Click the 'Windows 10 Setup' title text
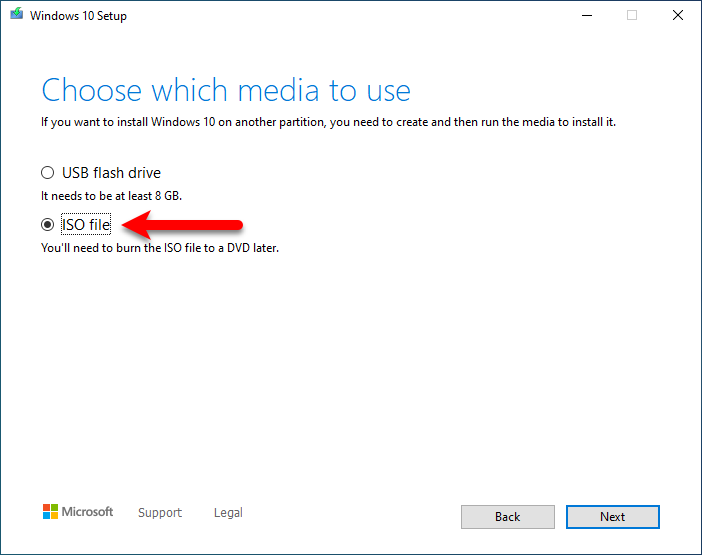702x555 pixels. (x=78, y=16)
